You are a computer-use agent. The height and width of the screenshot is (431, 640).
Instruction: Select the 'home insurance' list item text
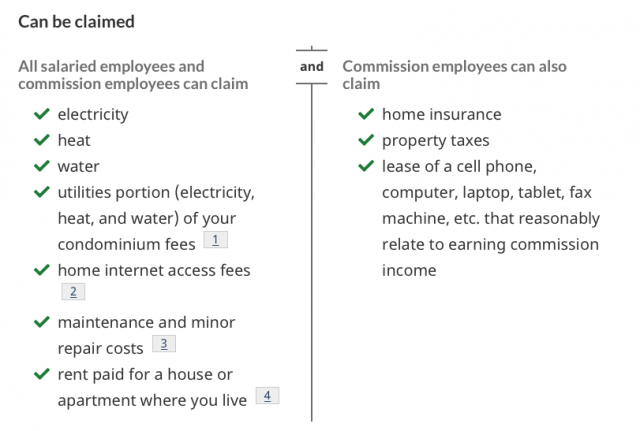click(442, 114)
